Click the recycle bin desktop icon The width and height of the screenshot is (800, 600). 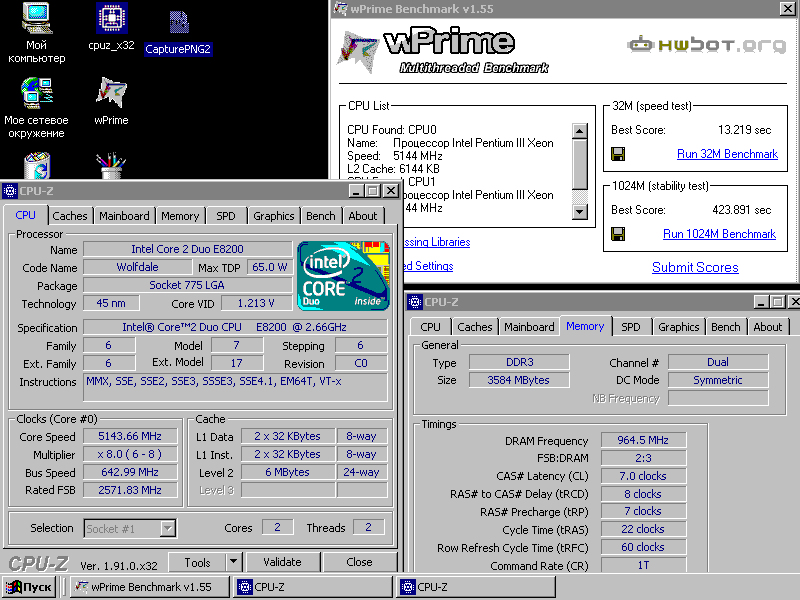coord(37,165)
